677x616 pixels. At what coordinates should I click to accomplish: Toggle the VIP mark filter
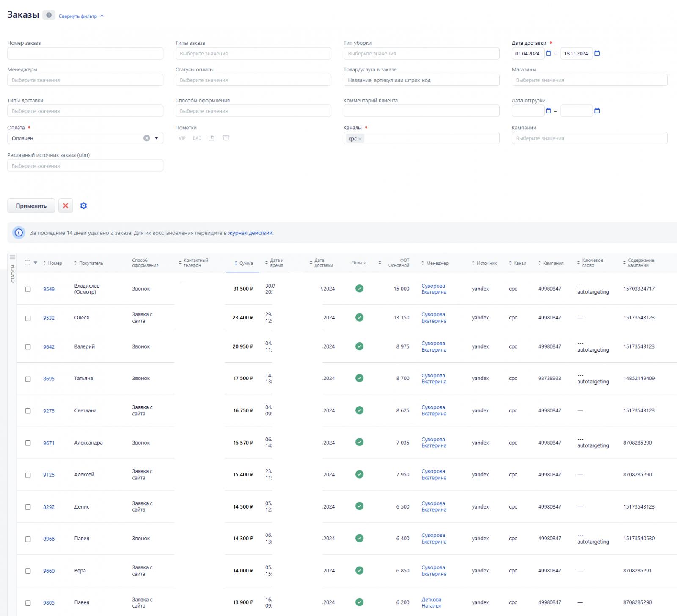[182, 138]
